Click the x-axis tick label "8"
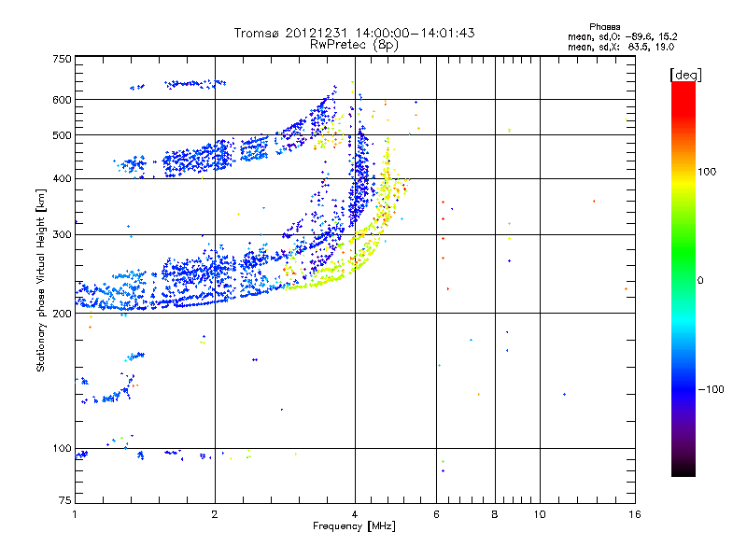This screenshot has width=747, height=560. click(495, 514)
